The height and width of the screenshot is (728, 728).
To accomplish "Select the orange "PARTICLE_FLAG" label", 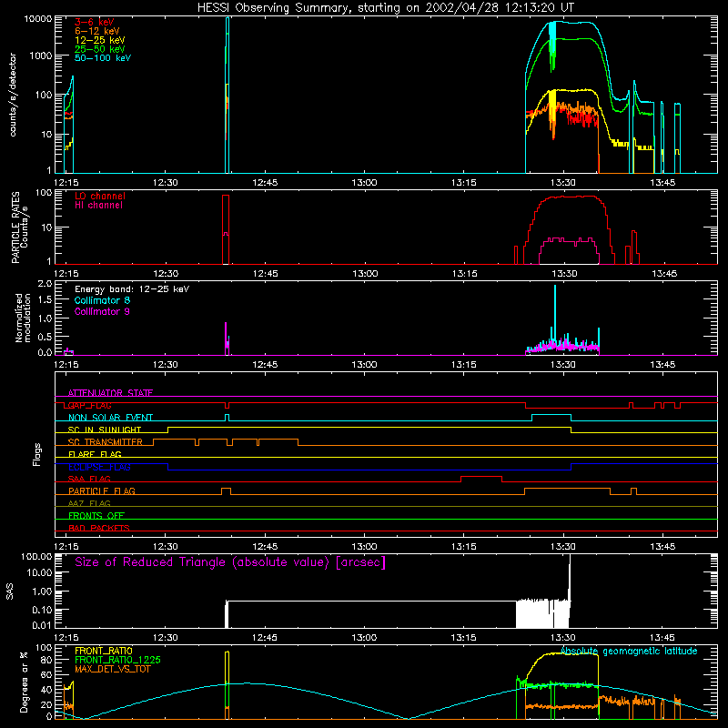I will (x=102, y=490).
